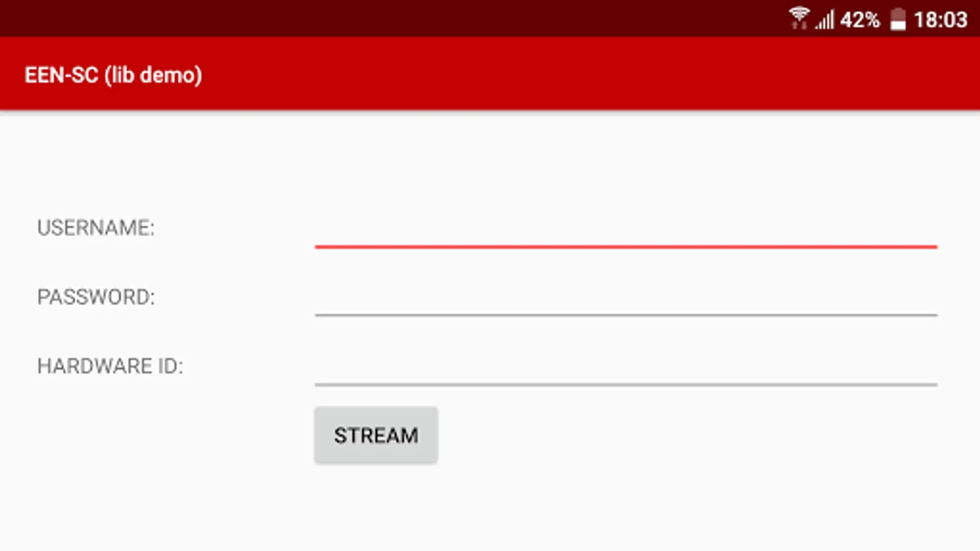The width and height of the screenshot is (980, 551).
Task: Click the red underline of username field
Action: pos(626,247)
